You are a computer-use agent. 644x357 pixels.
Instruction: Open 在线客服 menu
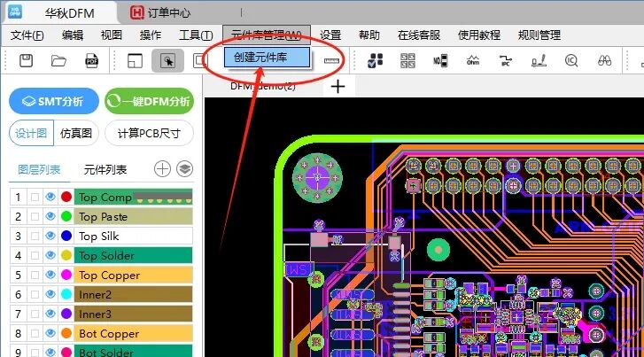418,35
